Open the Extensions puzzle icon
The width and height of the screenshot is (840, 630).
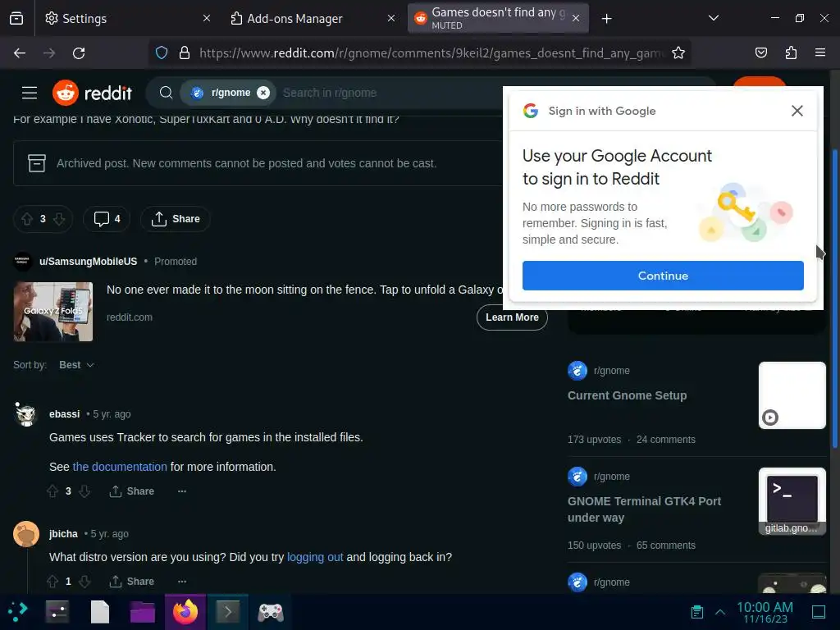point(791,53)
